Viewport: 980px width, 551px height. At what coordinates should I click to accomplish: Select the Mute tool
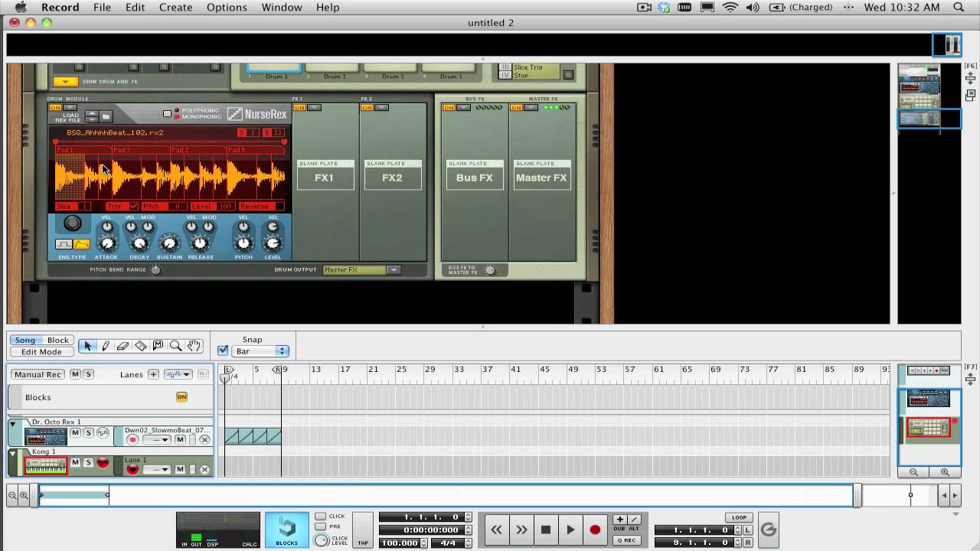coord(158,347)
